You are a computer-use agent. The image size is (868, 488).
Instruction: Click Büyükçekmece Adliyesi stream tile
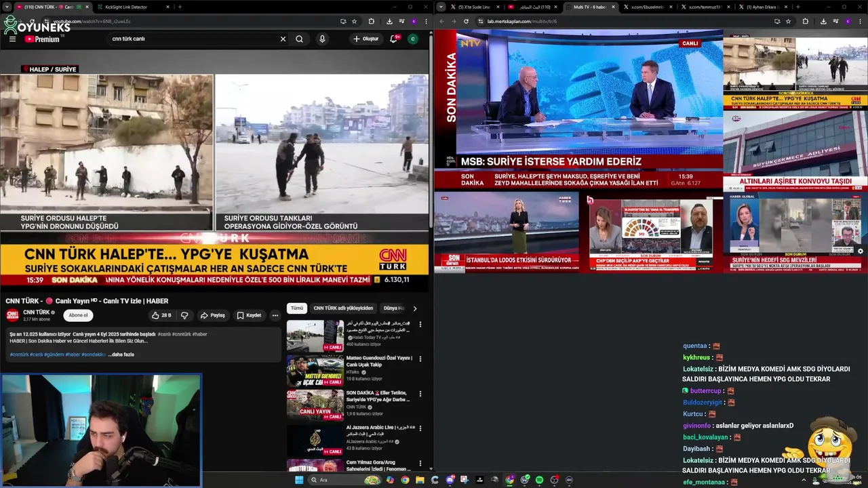coord(795,151)
